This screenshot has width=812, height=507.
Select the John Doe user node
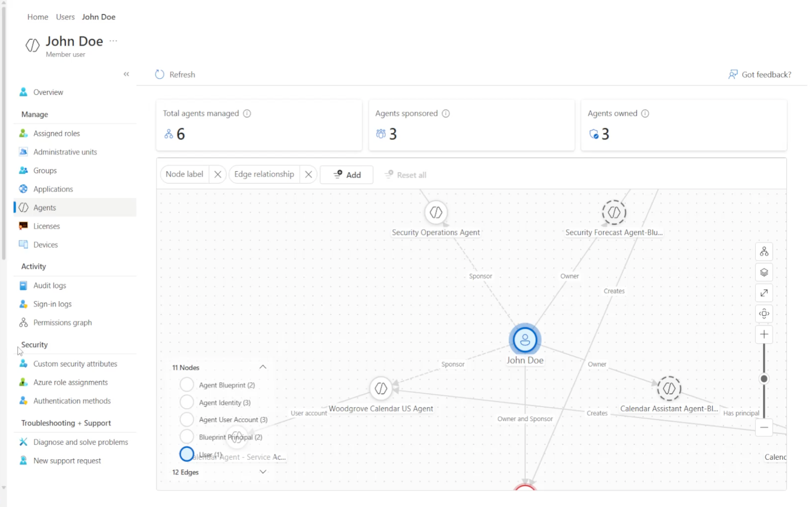[525, 340]
